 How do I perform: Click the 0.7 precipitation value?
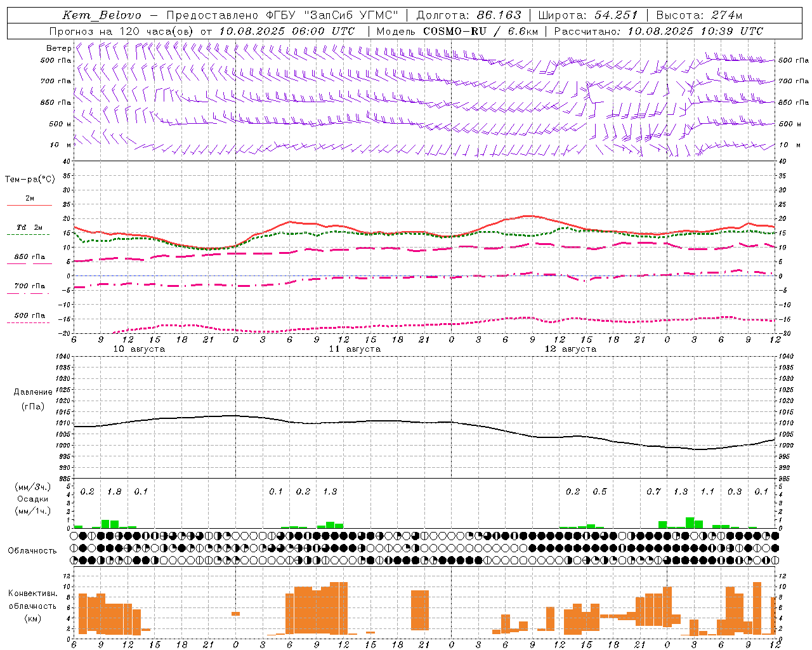point(653,492)
